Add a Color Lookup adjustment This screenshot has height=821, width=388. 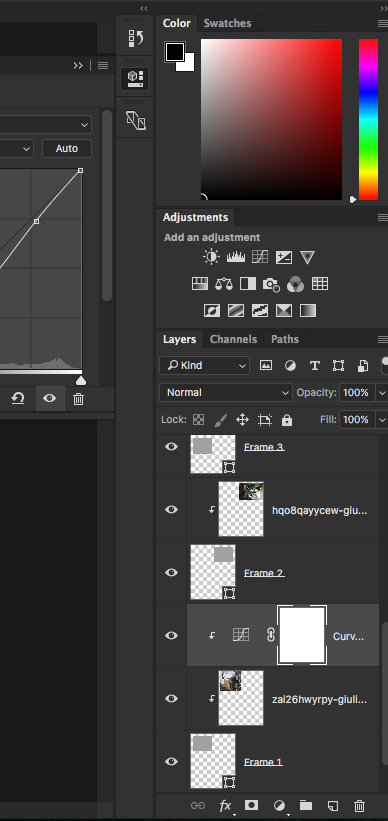pos(320,284)
